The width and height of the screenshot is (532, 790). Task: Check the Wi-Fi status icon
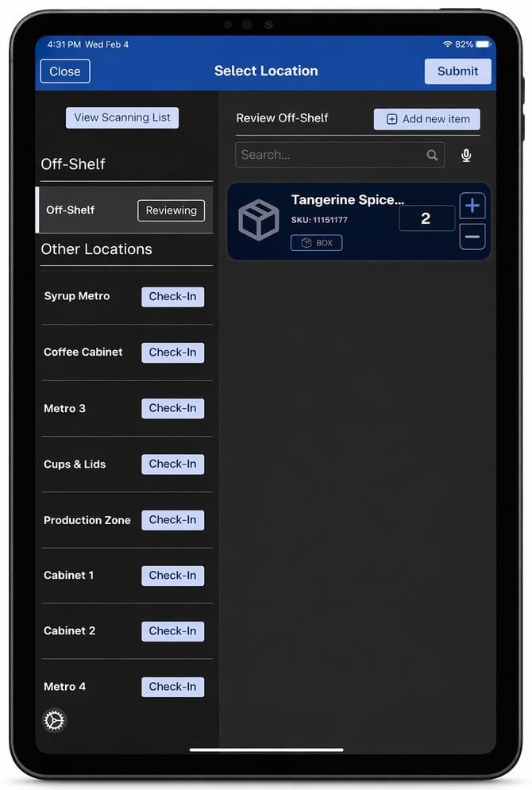[x=447, y=44]
